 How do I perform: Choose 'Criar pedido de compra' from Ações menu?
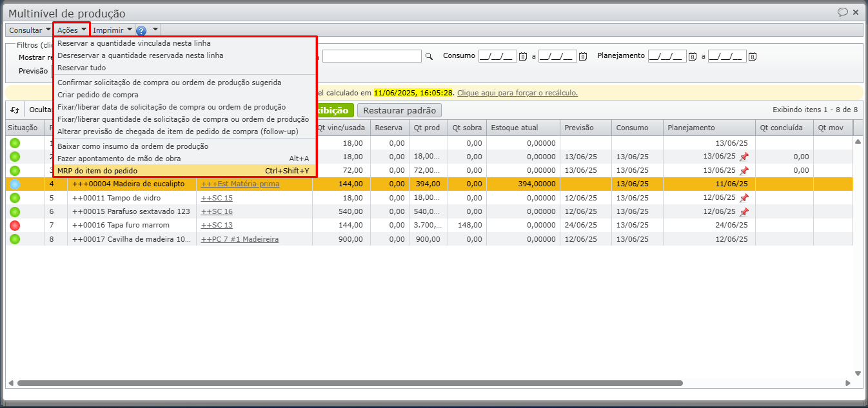pos(97,95)
